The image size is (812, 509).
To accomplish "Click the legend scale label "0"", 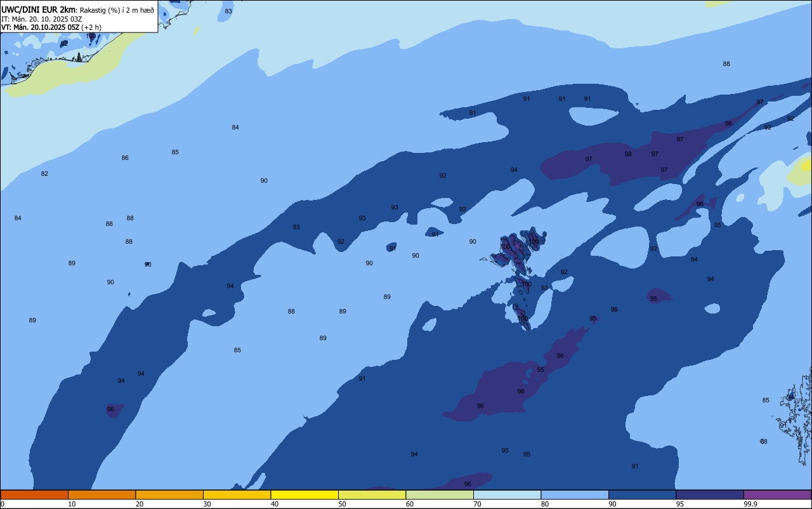I will [x=3, y=504].
